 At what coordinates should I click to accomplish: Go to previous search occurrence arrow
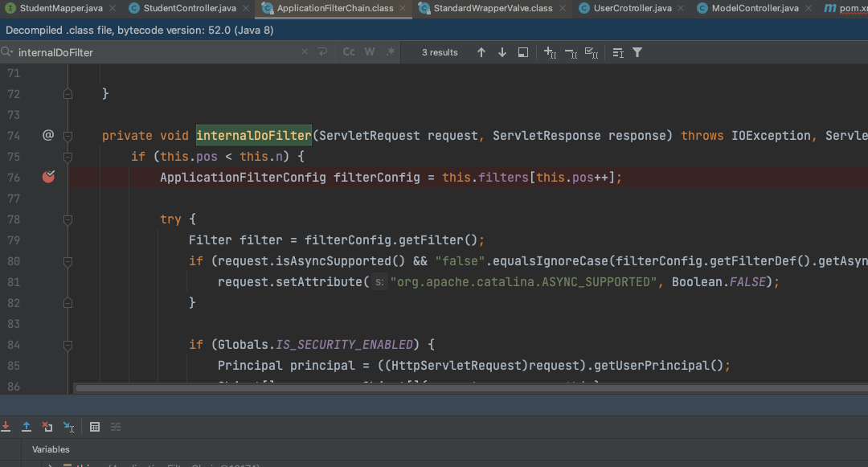[481, 52]
